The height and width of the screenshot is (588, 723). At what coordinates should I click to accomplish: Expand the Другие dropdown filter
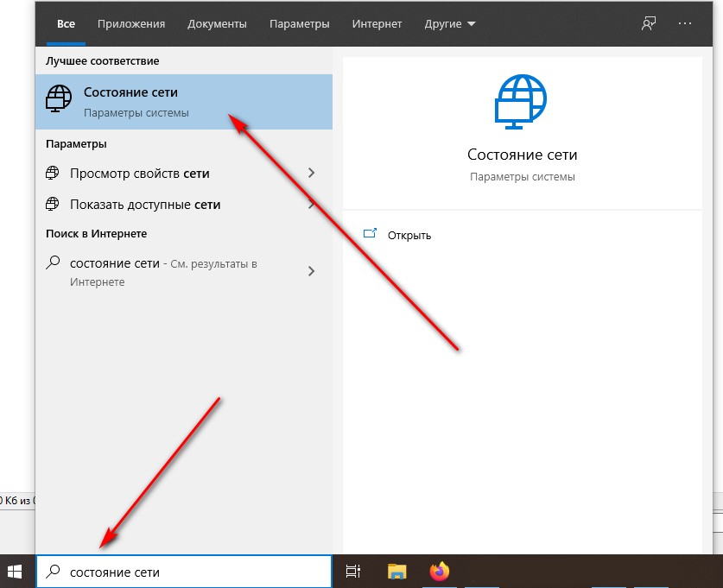pyautogui.click(x=449, y=24)
